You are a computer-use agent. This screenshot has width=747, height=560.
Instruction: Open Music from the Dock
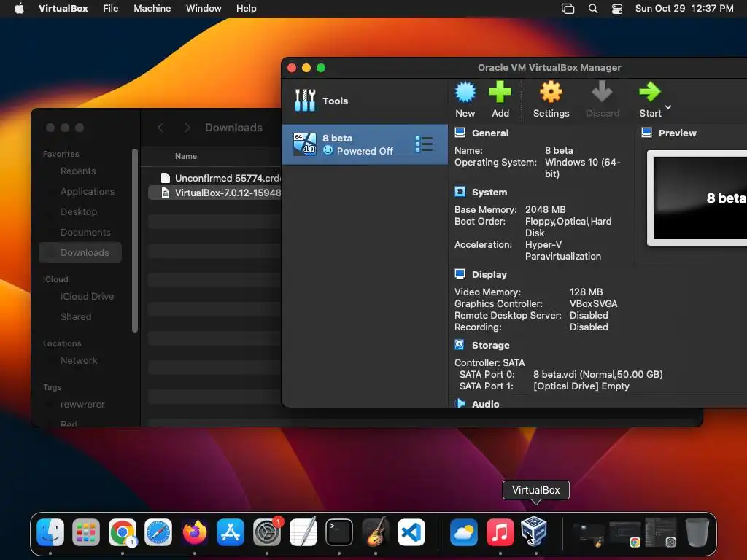click(500, 532)
